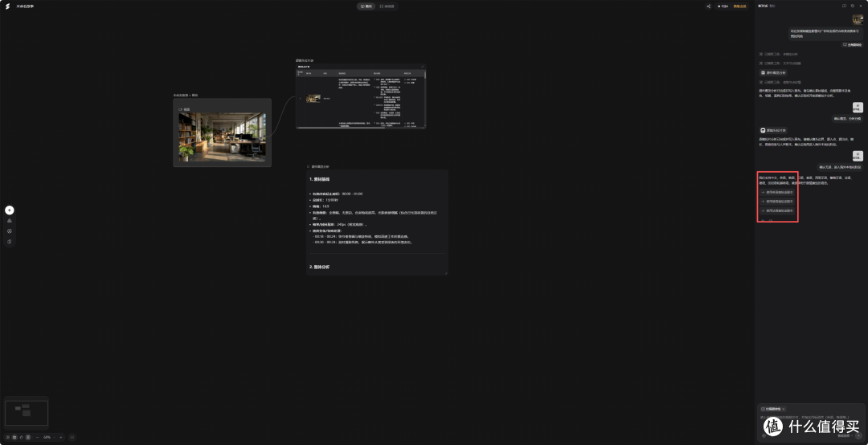This screenshot has height=445, width=868.
Task: Start a new conversation with the chat panel icon
Action: (x=844, y=6)
